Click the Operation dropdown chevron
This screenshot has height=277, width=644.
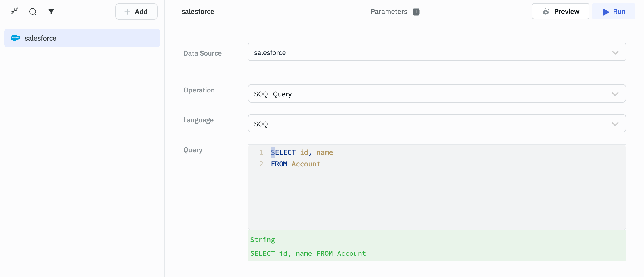pos(615,94)
